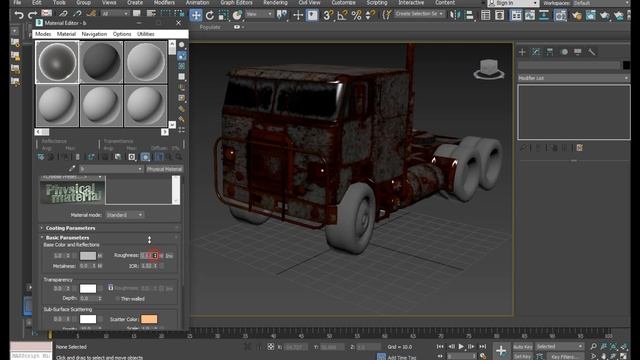The height and width of the screenshot is (360, 640).
Task: Activate the Select and Rotate tool
Action: click(210, 15)
